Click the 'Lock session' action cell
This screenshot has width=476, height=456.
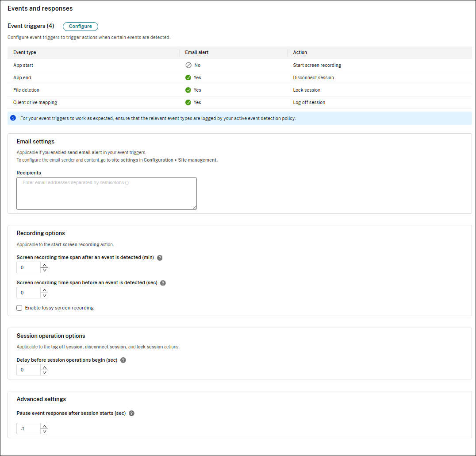coord(307,90)
